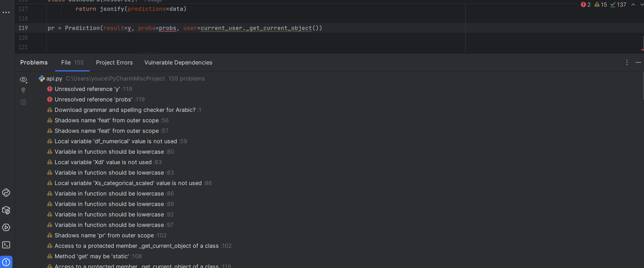Click the green typo checkmark indicator
Image resolution: width=644 pixels, height=268 pixels.
click(618, 5)
